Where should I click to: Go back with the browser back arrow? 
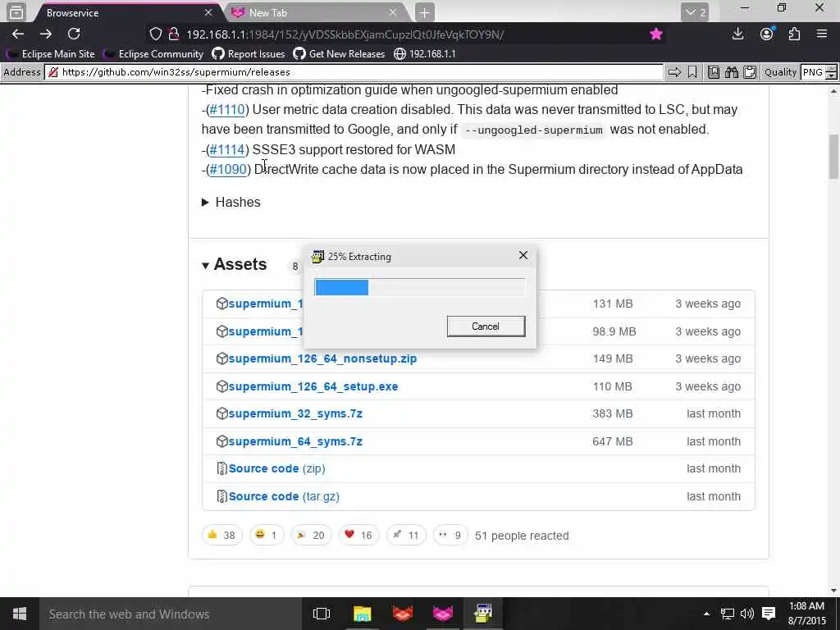coord(18,34)
